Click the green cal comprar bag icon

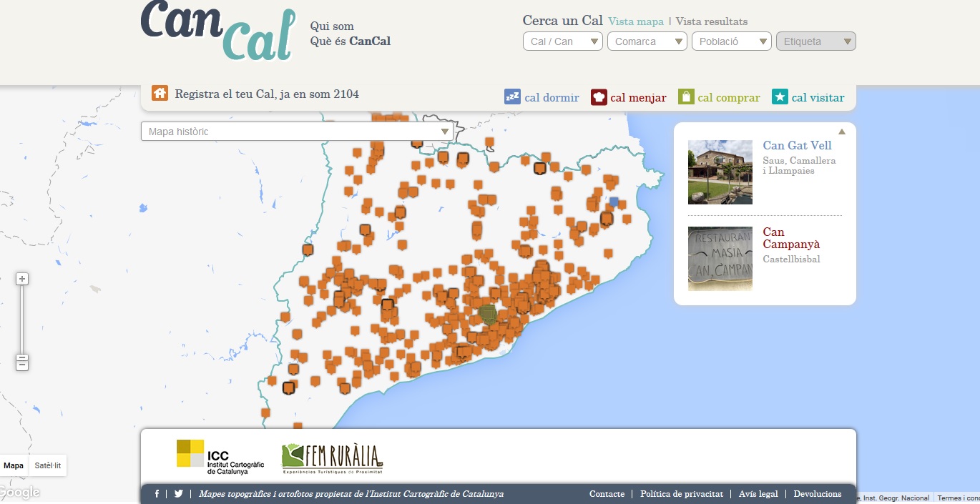point(686,97)
